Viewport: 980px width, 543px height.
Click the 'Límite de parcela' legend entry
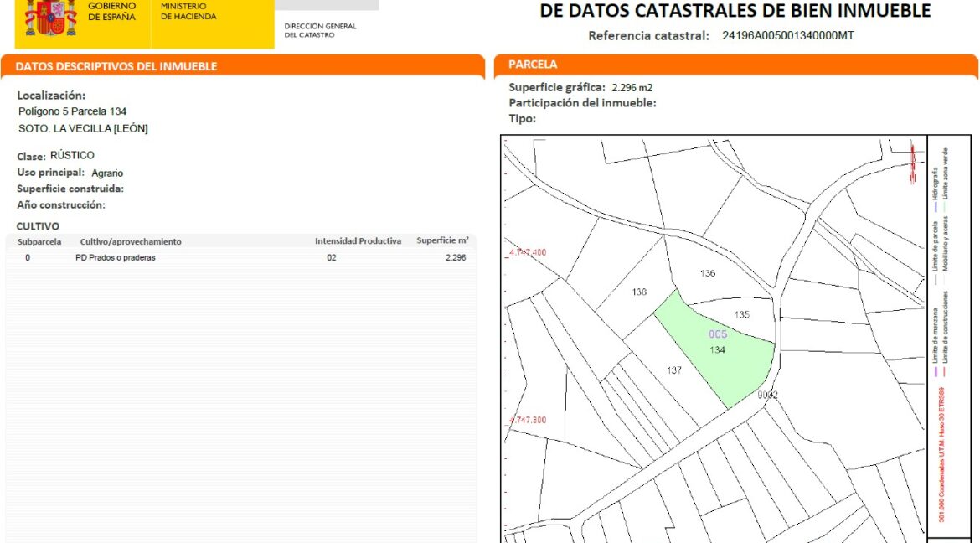[x=935, y=253]
